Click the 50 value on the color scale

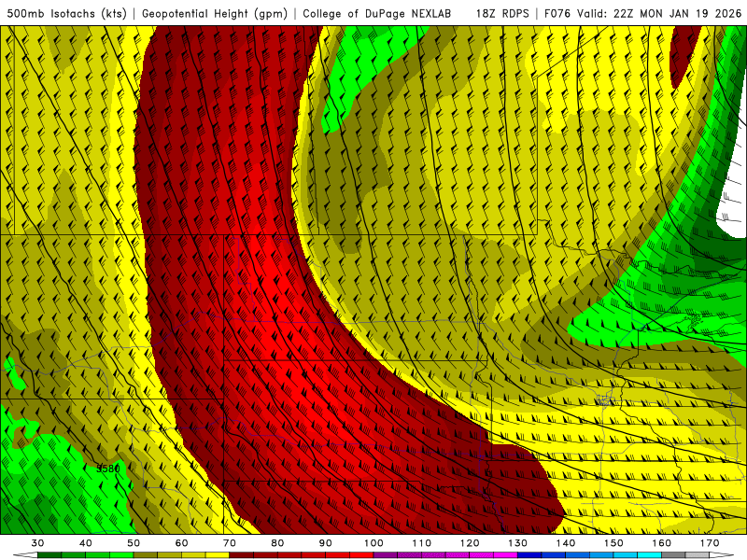coord(134,543)
